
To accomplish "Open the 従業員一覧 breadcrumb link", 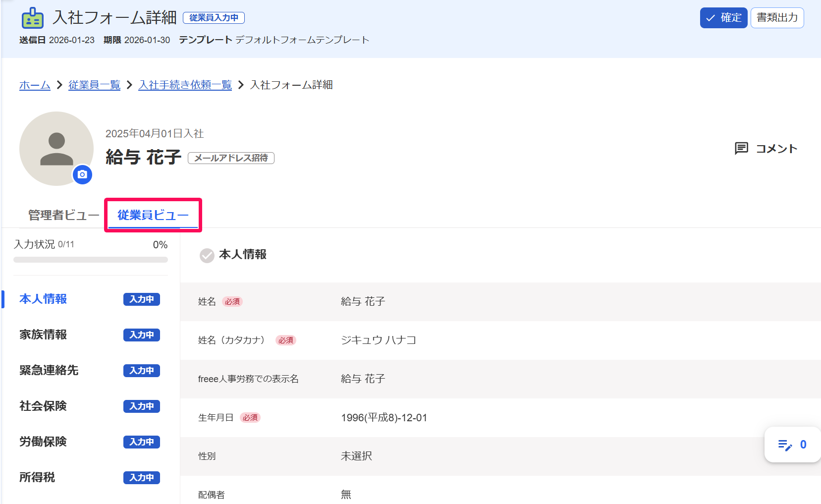I will click(94, 85).
